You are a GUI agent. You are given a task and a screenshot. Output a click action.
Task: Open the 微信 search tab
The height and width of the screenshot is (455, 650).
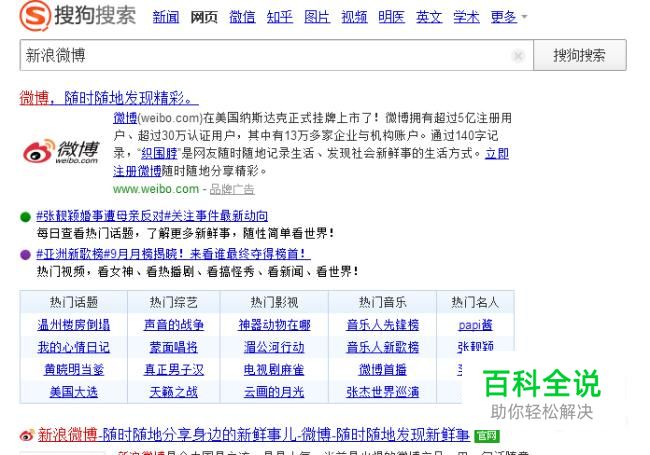point(242,17)
